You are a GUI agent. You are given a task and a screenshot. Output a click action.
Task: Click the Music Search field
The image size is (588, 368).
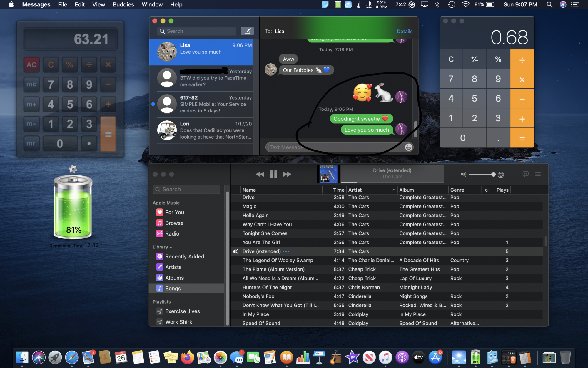pyautogui.click(x=186, y=189)
